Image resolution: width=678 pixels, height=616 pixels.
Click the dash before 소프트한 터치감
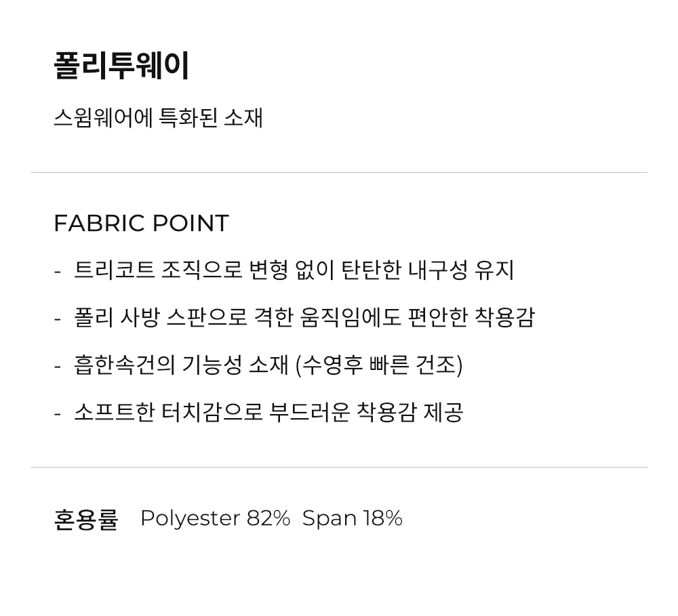tap(58, 413)
